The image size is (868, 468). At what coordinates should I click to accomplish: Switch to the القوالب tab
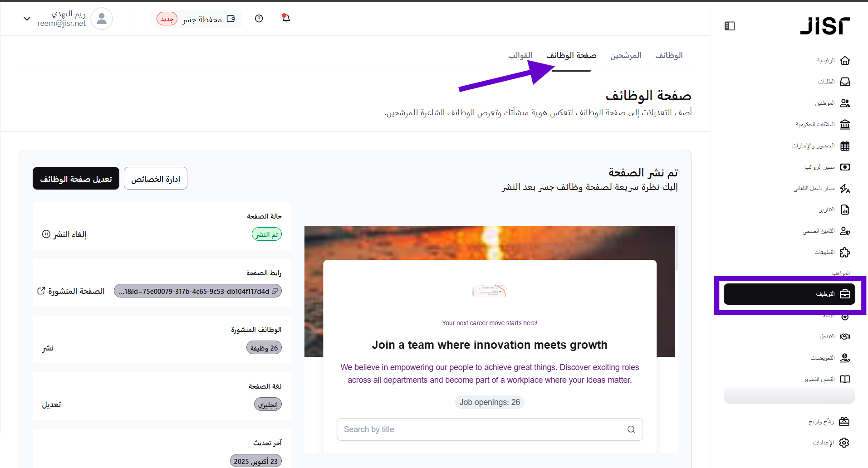pos(520,56)
